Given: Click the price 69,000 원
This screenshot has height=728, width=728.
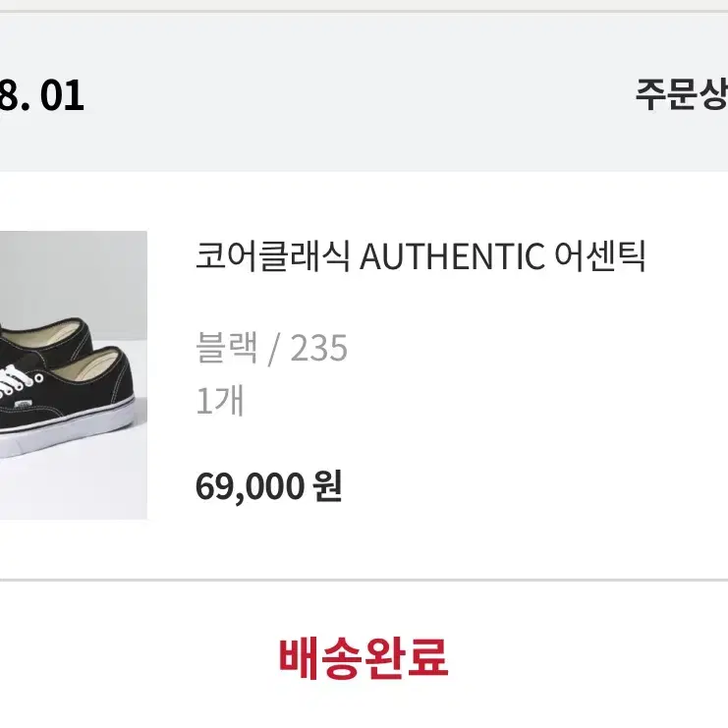Looking at the screenshot, I should 269,486.
